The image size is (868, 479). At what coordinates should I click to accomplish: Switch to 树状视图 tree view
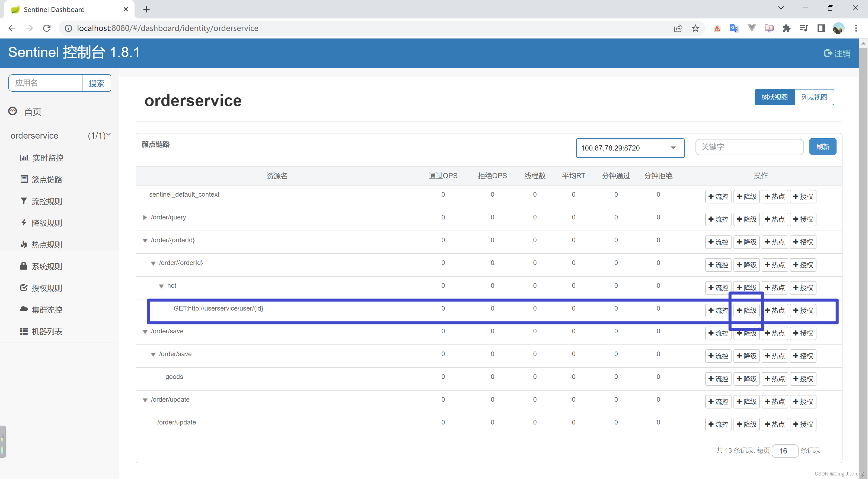pos(774,97)
